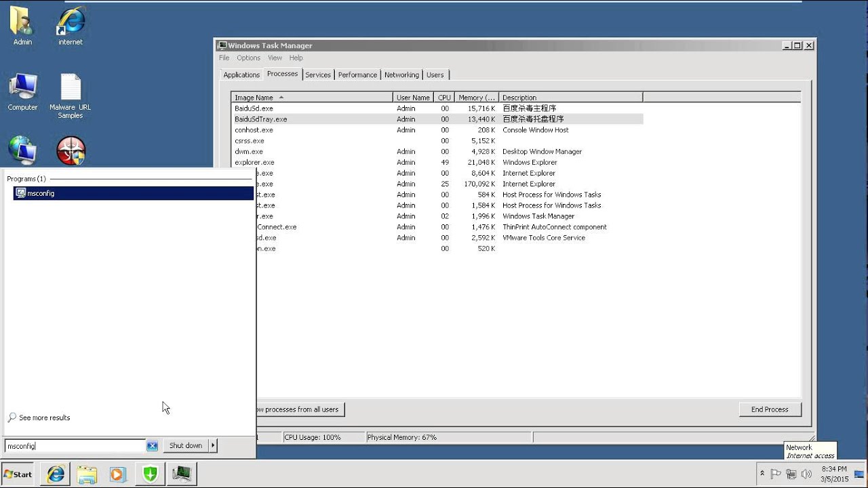868x488 pixels.
Task: Click the End Process button
Action: click(770, 409)
